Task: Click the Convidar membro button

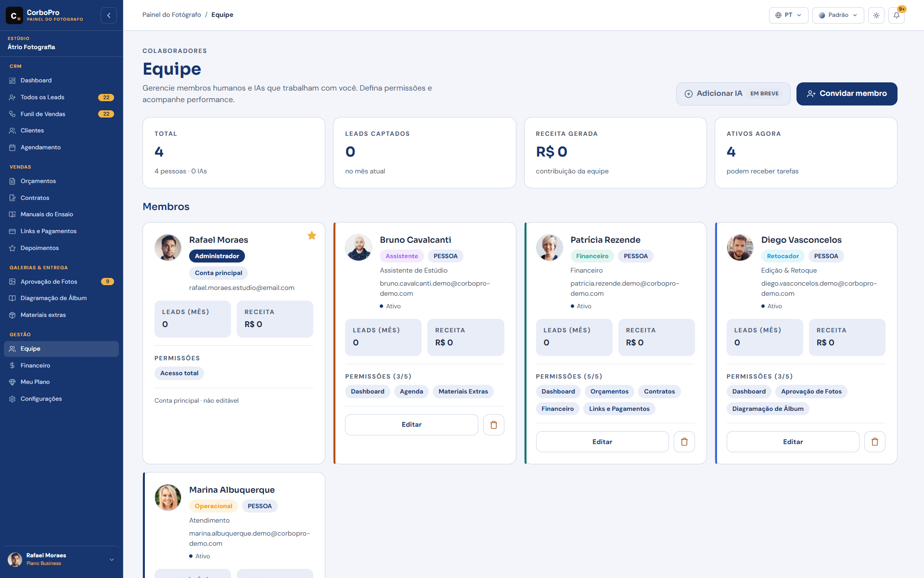Action: pos(847,94)
